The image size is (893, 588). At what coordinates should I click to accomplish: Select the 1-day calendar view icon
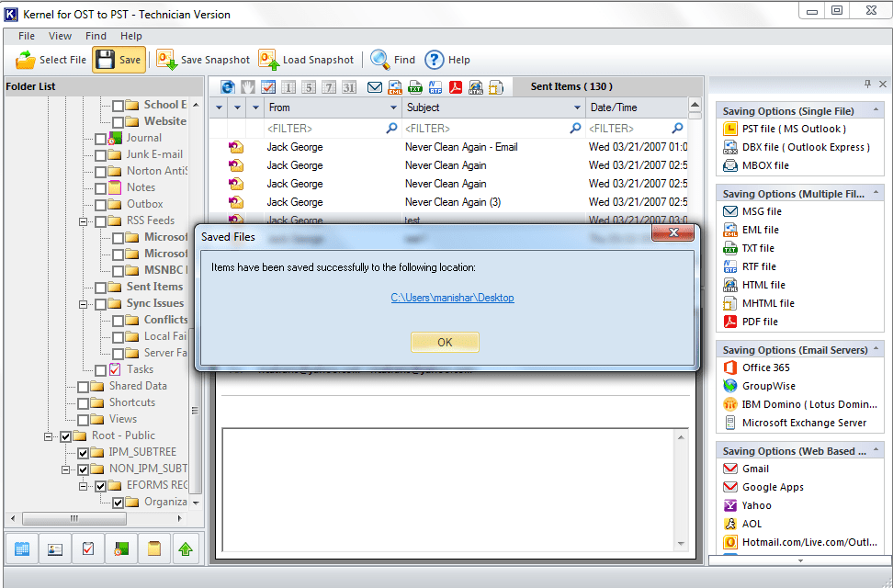point(288,87)
